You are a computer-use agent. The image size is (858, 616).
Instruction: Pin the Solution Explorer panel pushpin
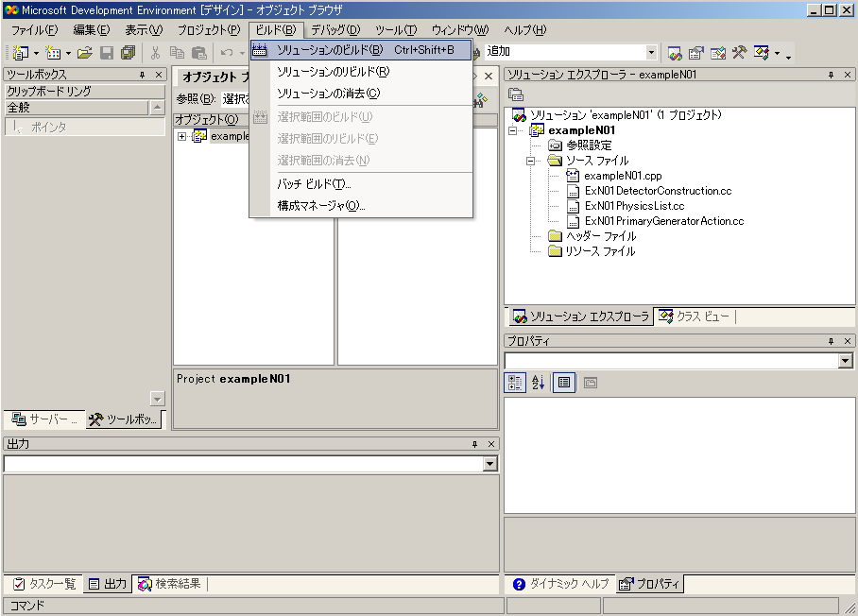click(832, 75)
